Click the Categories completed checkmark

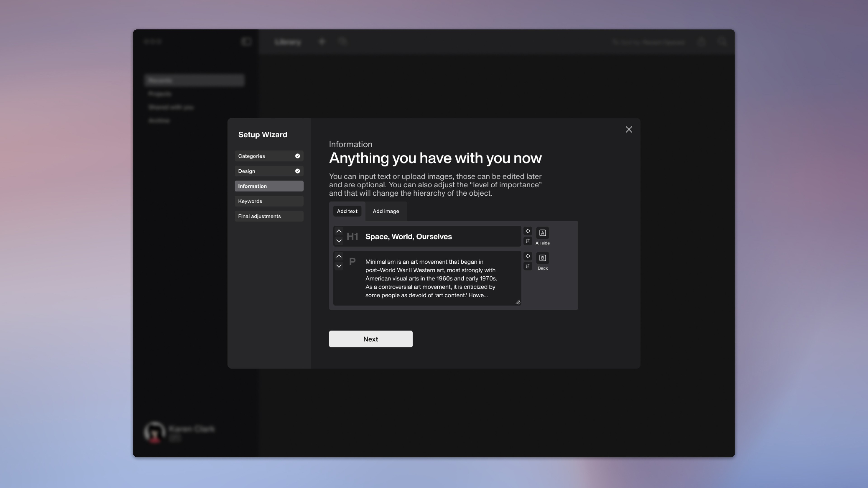pos(297,156)
